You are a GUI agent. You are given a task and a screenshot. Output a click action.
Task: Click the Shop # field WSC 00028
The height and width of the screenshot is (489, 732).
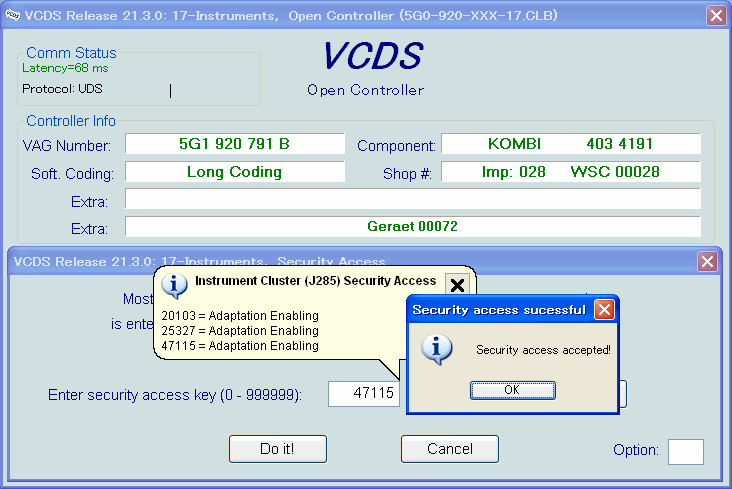[x=570, y=171]
